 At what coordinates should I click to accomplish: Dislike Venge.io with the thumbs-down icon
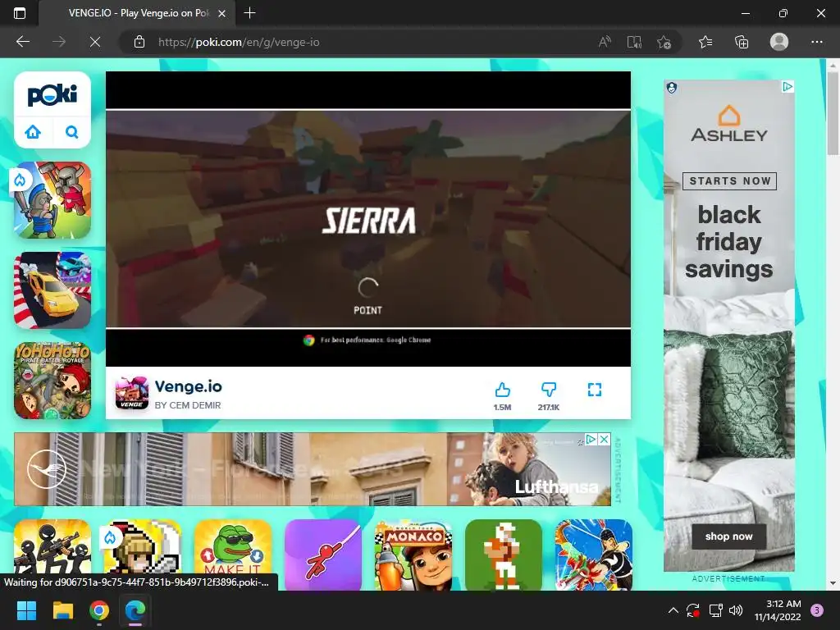[549, 390]
